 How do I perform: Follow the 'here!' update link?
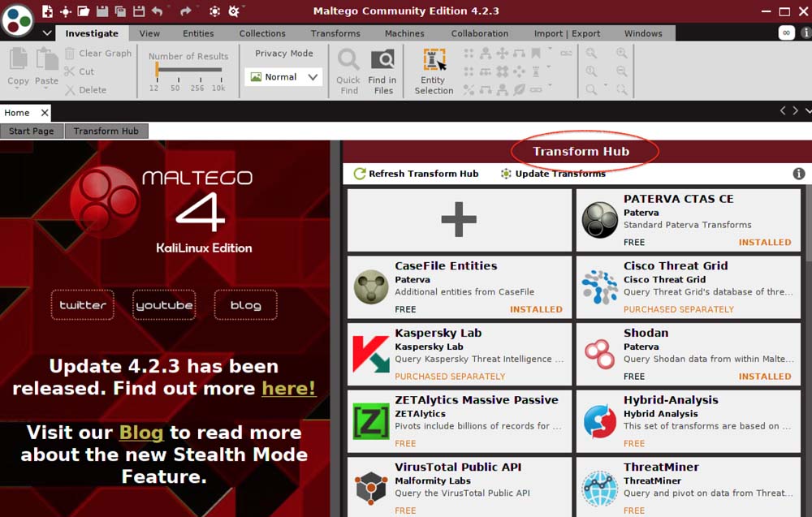point(288,389)
